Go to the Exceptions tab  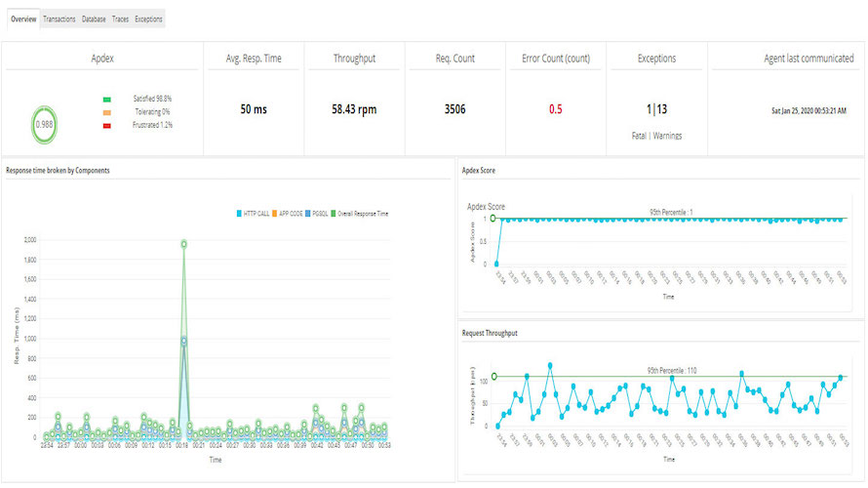tap(148, 19)
